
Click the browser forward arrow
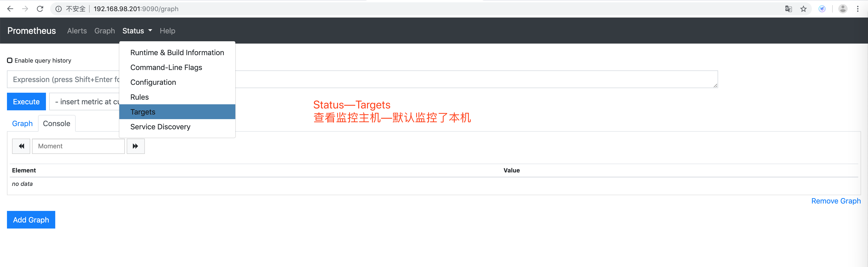[x=25, y=9]
